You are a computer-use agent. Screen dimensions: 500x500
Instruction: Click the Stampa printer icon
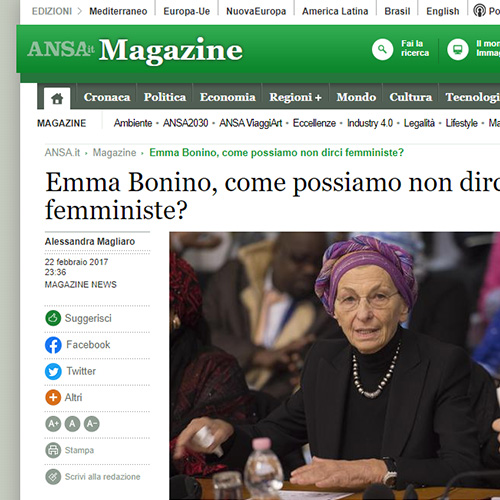53,450
